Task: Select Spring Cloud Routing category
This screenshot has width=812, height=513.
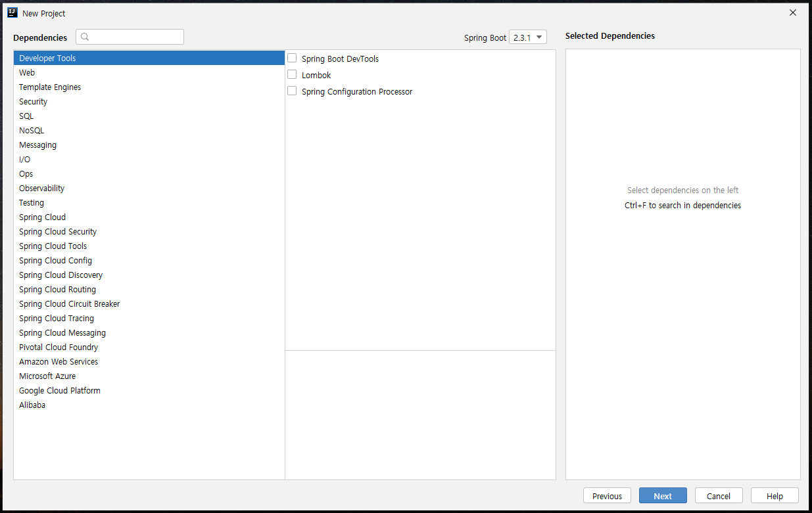Action: [149, 289]
